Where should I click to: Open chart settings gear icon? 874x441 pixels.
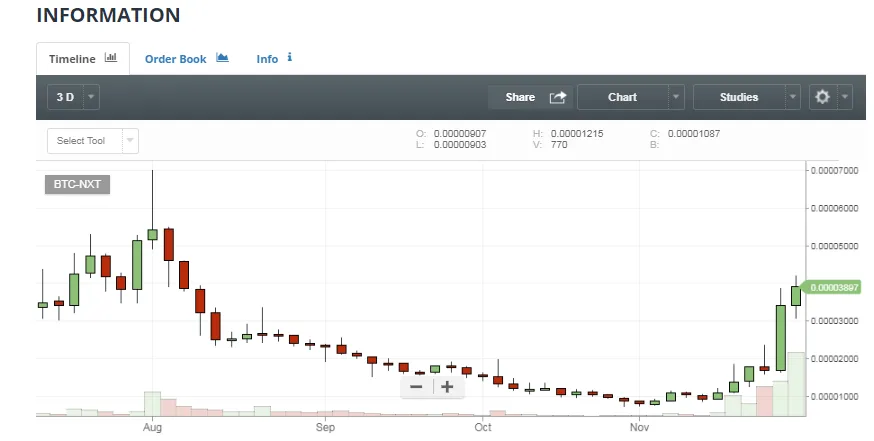click(823, 97)
